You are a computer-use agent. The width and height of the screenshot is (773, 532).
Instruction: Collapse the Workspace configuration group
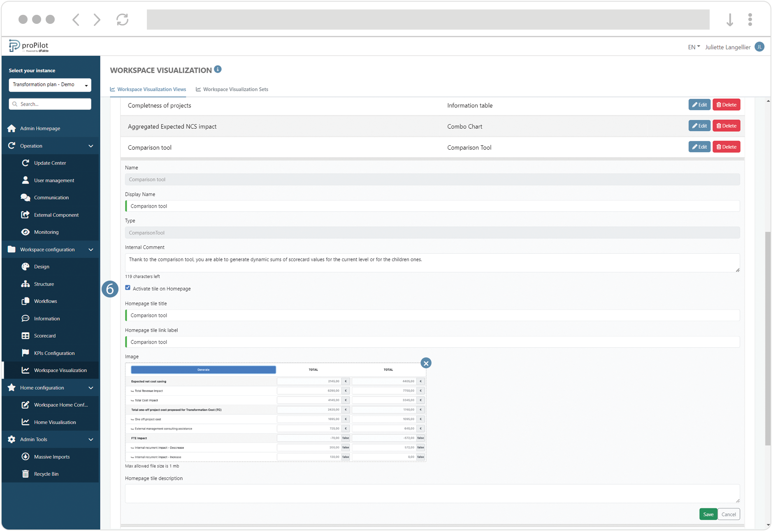coord(91,249)
